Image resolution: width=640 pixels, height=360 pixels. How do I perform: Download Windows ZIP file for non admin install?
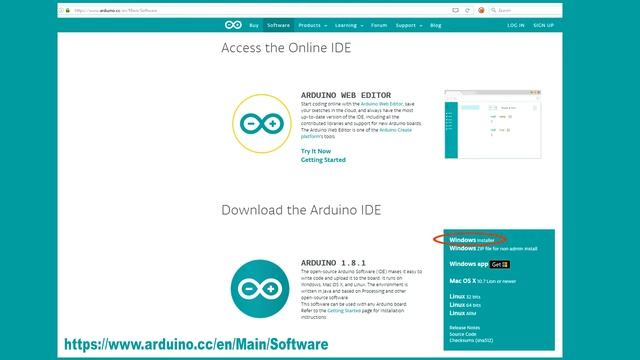(493, 248)
